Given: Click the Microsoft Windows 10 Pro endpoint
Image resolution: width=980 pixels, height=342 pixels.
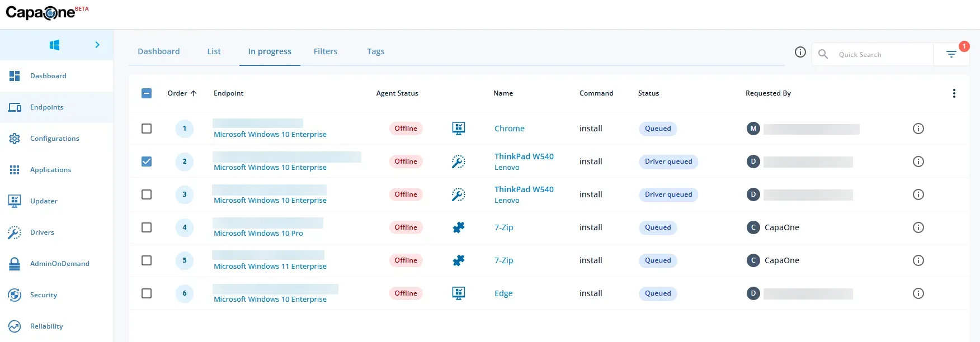Looking at the screenshot, I should click(258, 234).
